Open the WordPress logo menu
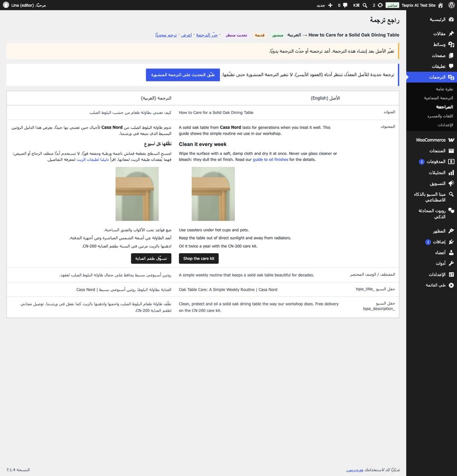Image resolution: width=457 pixels, height=476 pixels. (451, 5)
